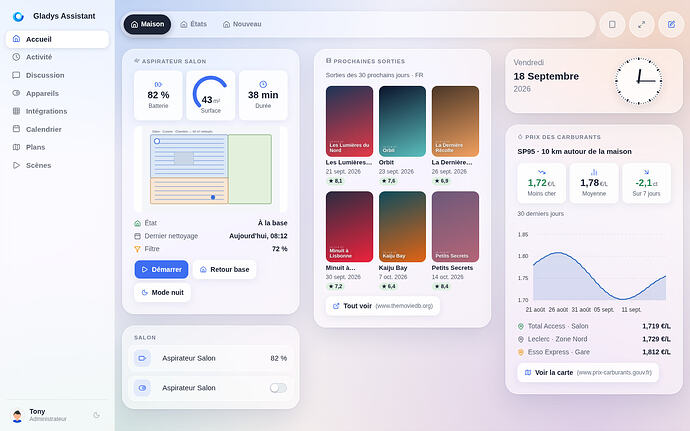Click 'SP95 - 10 km autour de la maison'
This screenshot has width=690, height=431.
(x=574, y=151)
